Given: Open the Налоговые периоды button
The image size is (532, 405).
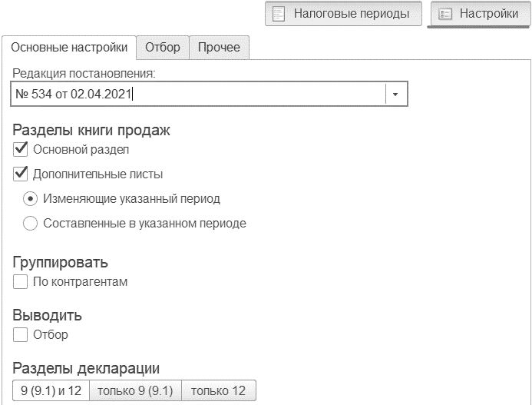Looking at the screenshot, I should [x=343, y=14].
